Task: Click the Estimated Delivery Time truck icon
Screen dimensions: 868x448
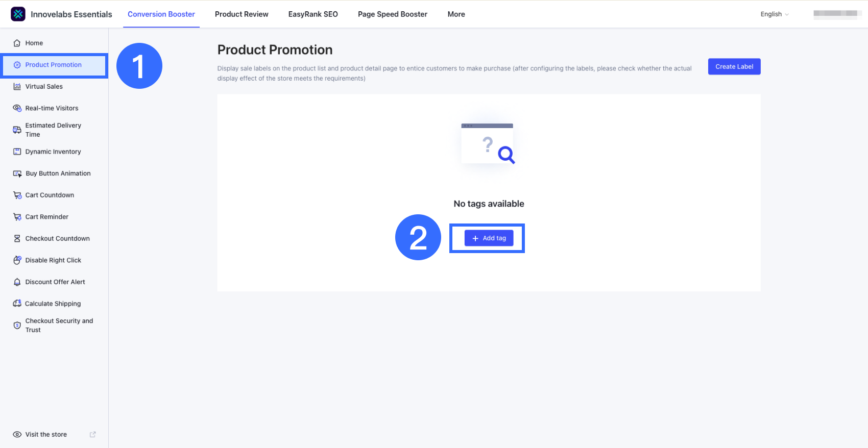Action: (17, 130)
